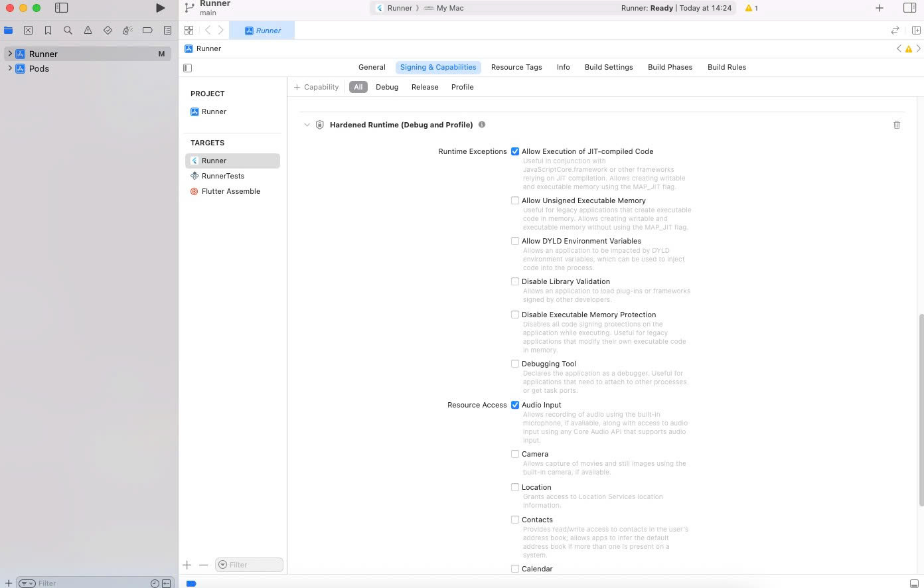
Task: Open the Runner breadcrumb in jump bar
Action: coord(203,48)
